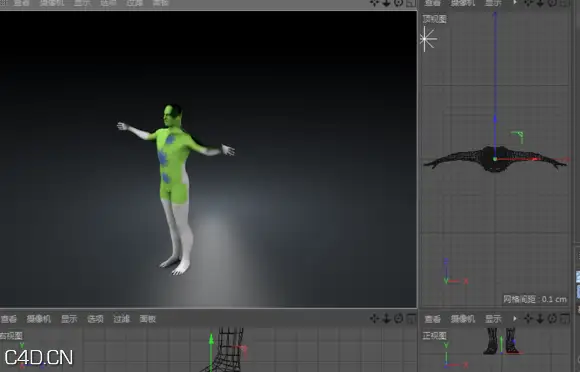
Task: Open the 选项 menu of the right view
Action: coord(95,319)
